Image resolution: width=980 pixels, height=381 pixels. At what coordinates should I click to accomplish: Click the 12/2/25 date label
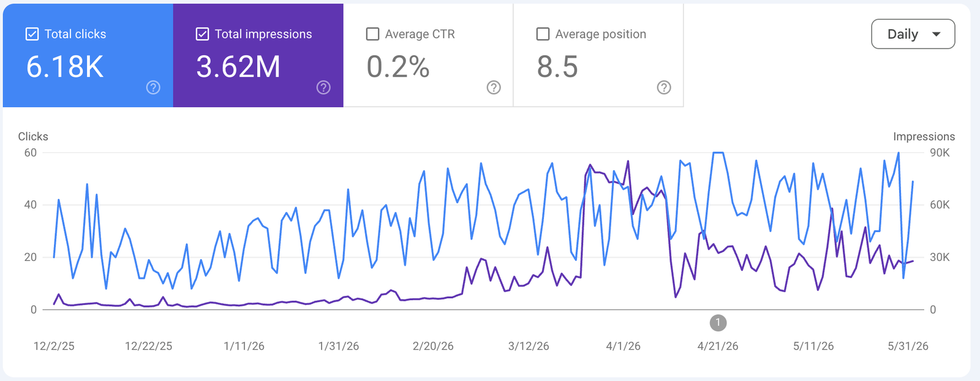[54, 346]
